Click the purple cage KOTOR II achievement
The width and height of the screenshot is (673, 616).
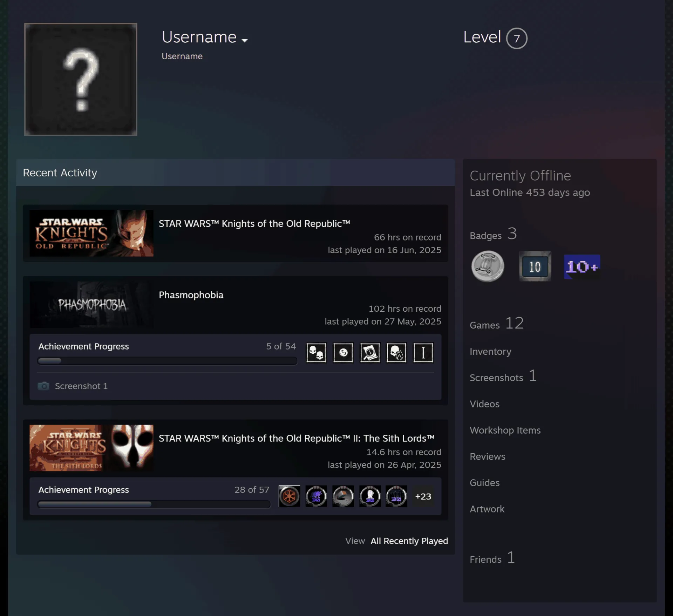click(396, 496)
